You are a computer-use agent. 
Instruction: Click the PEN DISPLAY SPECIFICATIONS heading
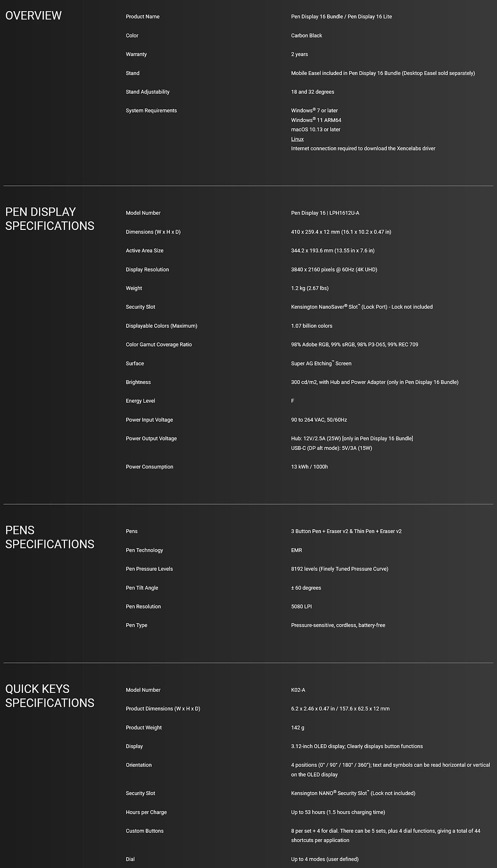(x=50, y=219)
